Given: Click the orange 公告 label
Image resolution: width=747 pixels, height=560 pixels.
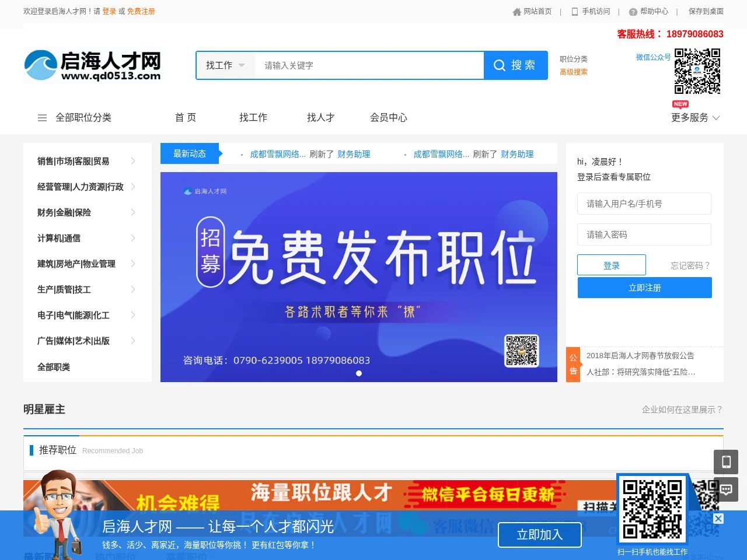Looking at the screenshot, I should point(573,364).
